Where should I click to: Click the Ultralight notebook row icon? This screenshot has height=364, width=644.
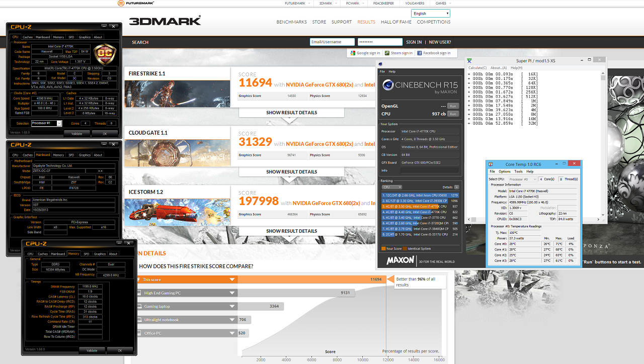(139, 320)
